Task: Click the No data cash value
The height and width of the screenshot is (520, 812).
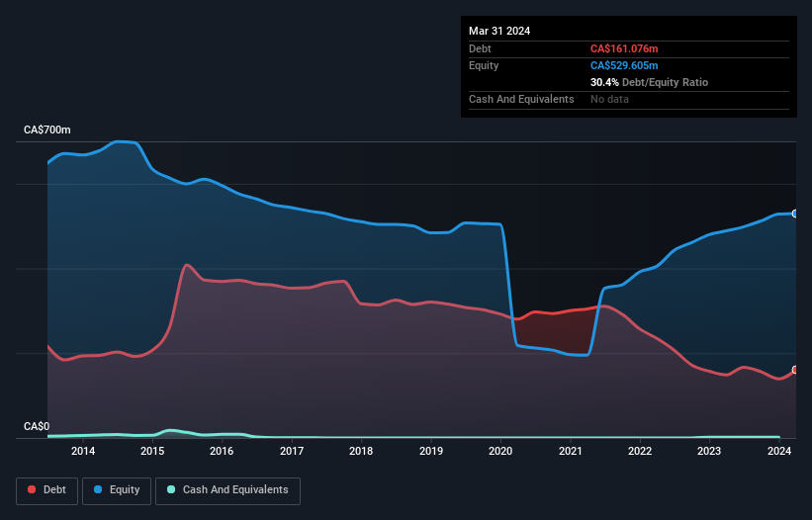Action: (x=609, y=99)
